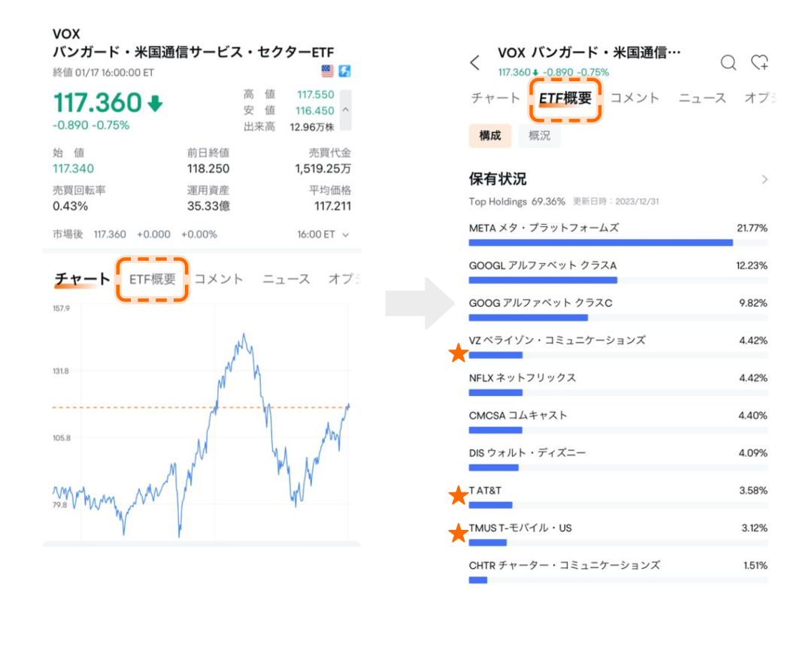
Task: Open the チャート tab in left screen
Action: coord(82,279)
